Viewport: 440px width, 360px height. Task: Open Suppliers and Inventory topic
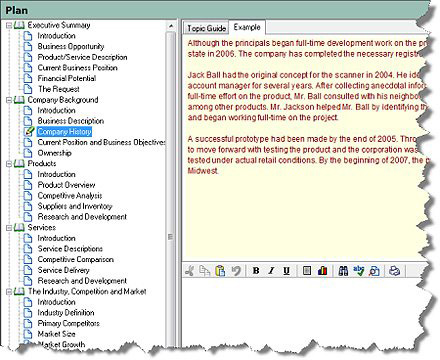tap(75, 206)
